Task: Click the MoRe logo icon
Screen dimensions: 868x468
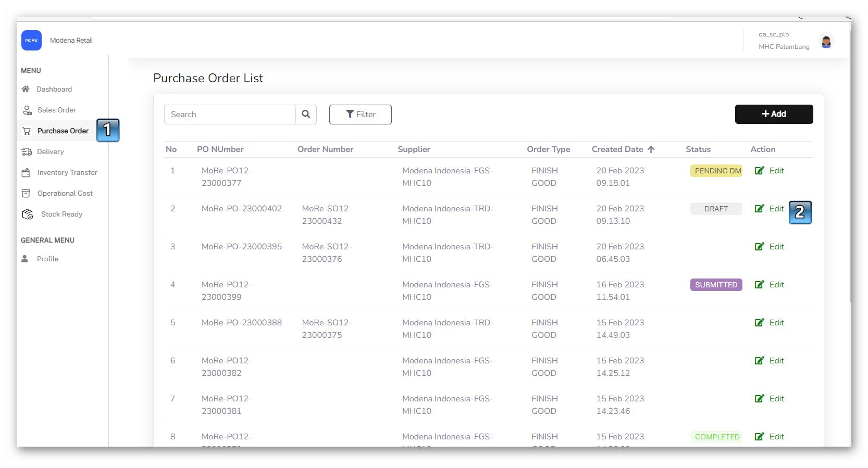Action: pos(31,40)
